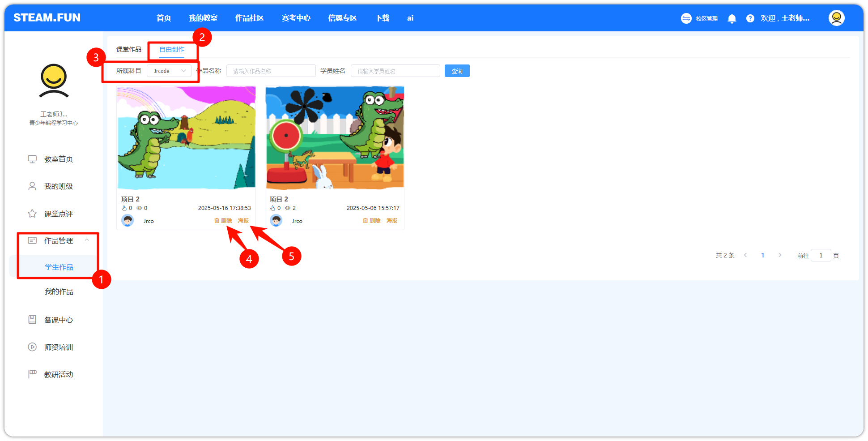Click 青少年编程学习中心 text under profile
Image resolution: width=868 pixels, height=441 pixels.
pyautogui.click(x=54, y=123)
